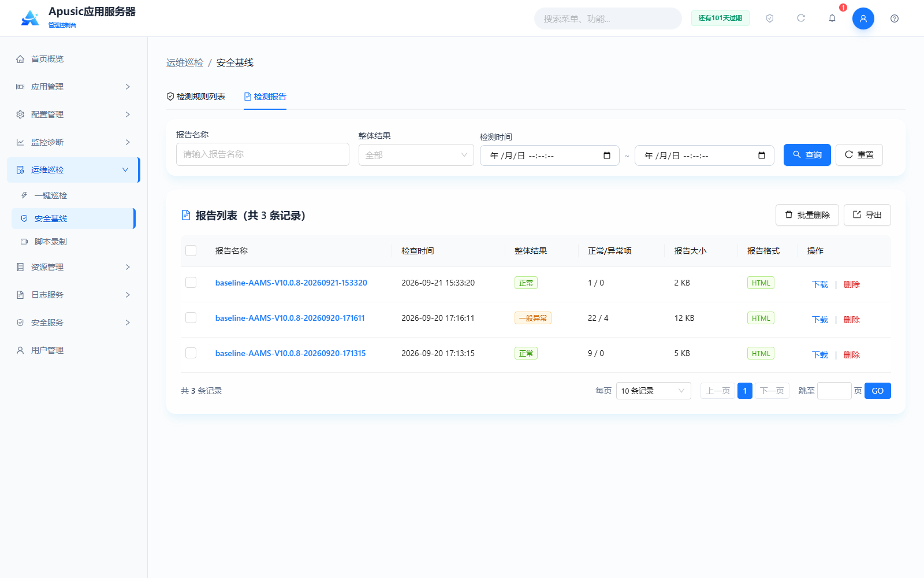Switch to 检测规则列表 tab
Image resolution: width=924 pixels, height=578 pixels.
[196, 97]
